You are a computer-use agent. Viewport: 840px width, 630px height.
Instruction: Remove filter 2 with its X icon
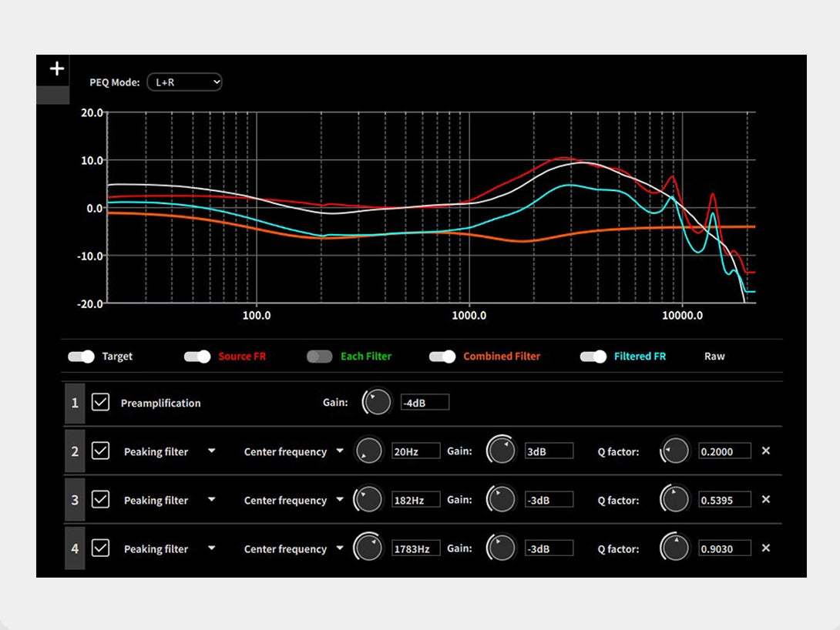tap(765, 451)
